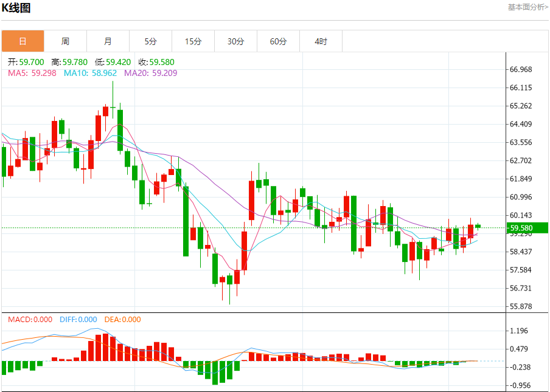Click the MACD indicator value label
The height and width of the screenshot is (392, 550).
(x=30, y=320)
